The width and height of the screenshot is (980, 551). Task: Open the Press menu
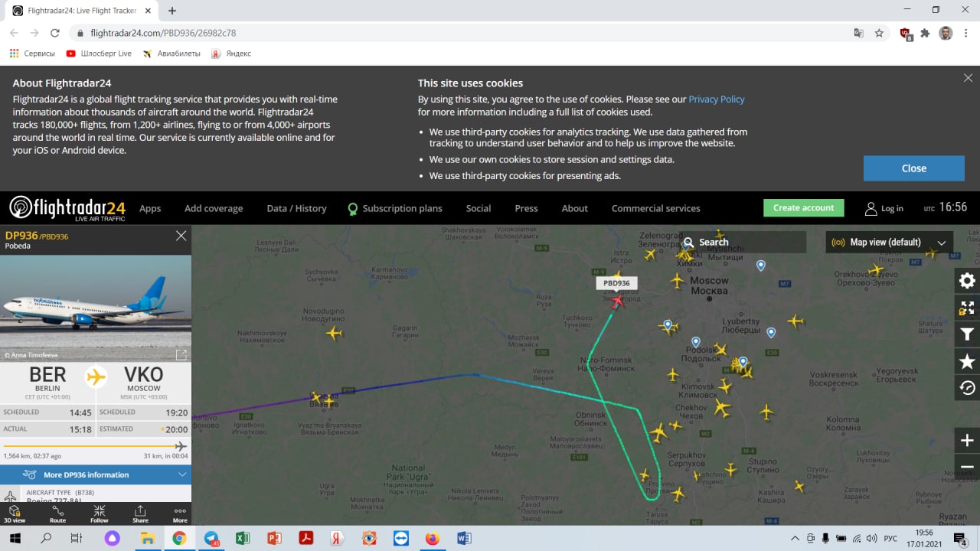click(526, 208)
